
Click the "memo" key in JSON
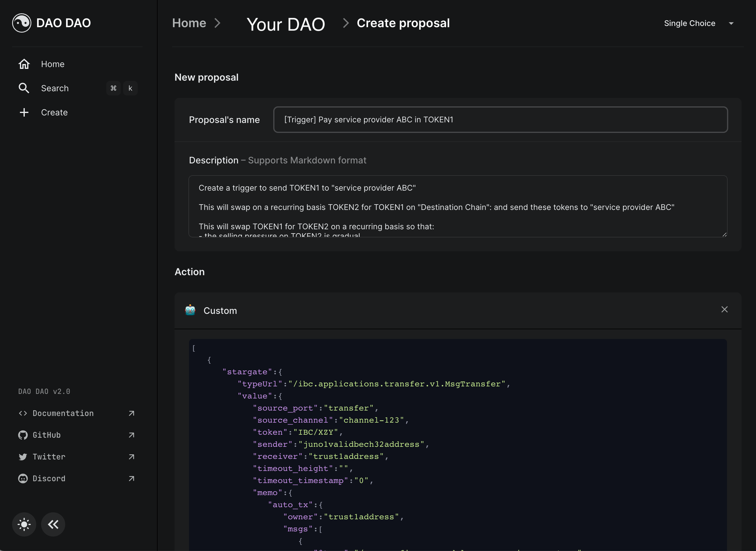pos(267,493)
